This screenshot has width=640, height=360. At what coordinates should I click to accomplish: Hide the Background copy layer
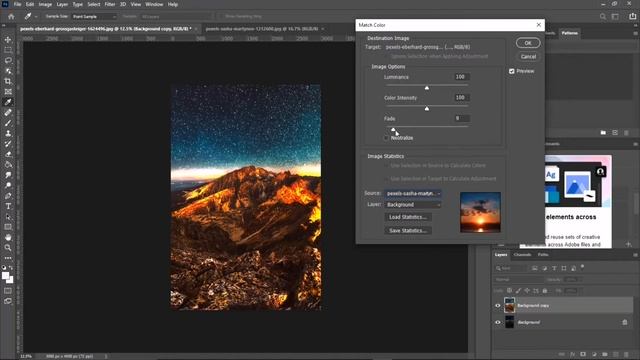pos(498,305)
